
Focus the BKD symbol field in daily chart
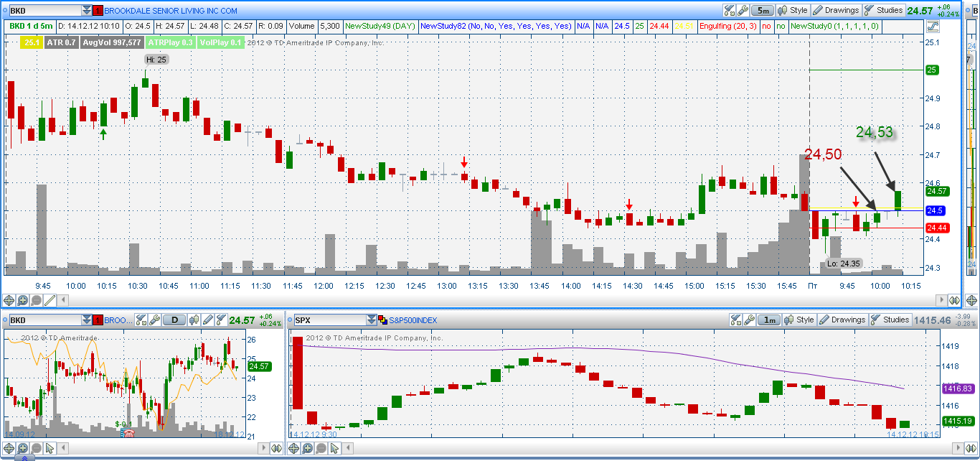44,320
